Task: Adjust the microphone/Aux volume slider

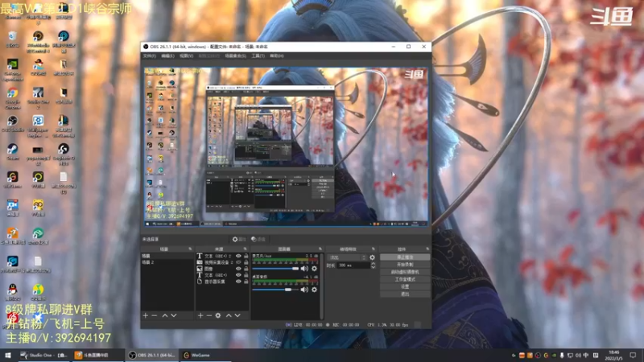Action: click(x=275, y=269)
